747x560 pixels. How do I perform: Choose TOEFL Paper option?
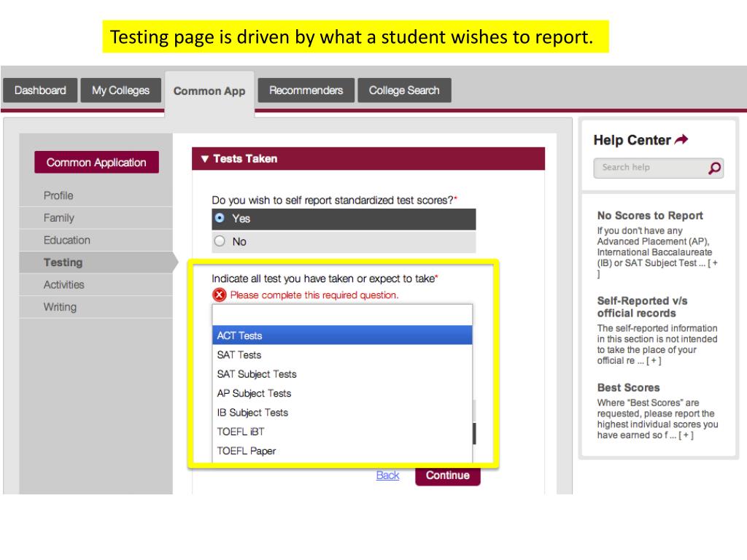tap(342, 451)
